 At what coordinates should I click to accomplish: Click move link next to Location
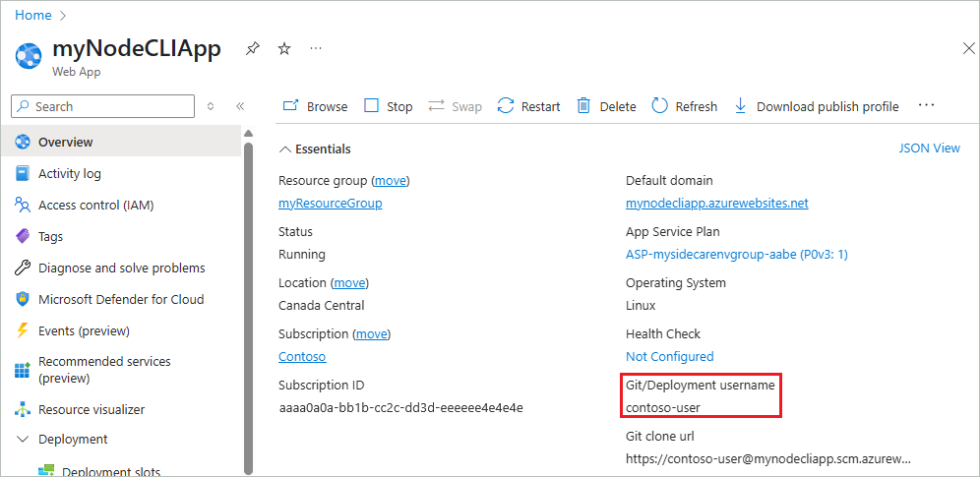click(348, 283)
